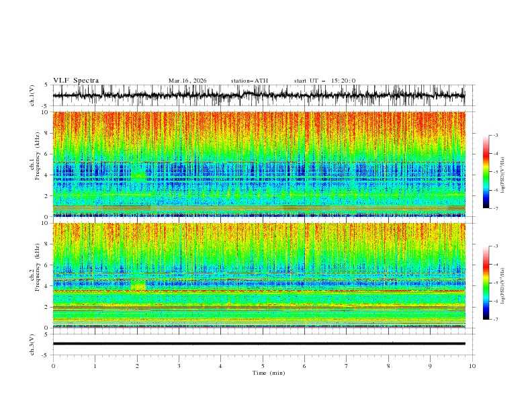This screenshot has height=411, width=532.
Task: Click the ch.2 "Frequency (kHz)" axis label
Action: (x=38, y=267)
